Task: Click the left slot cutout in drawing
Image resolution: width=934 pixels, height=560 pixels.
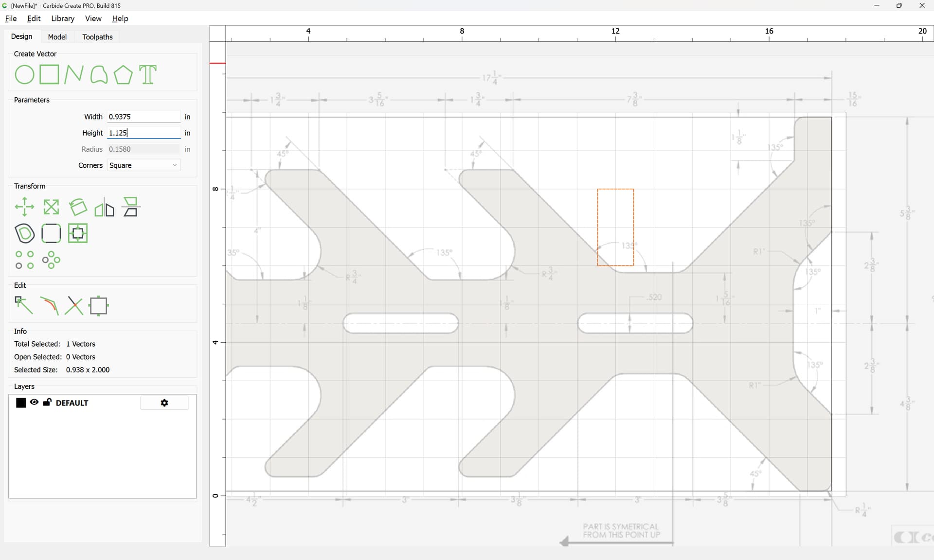Action: point(401,323)
